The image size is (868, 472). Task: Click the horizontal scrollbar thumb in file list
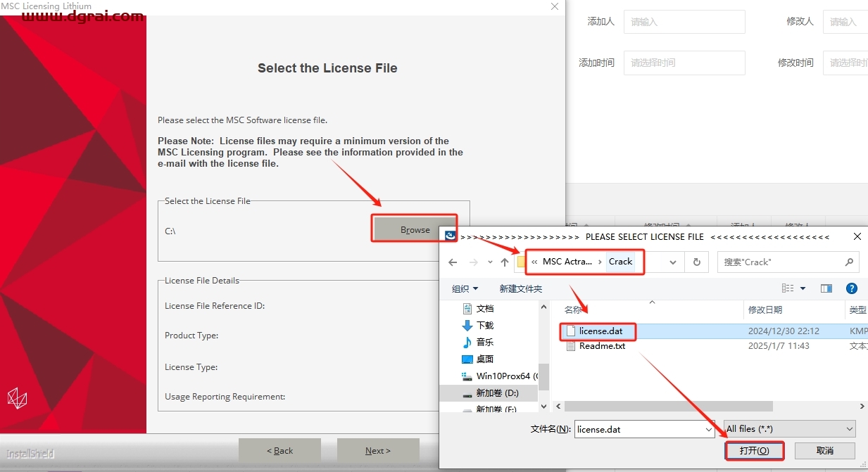pyautogui.click(x=669, y=407)
